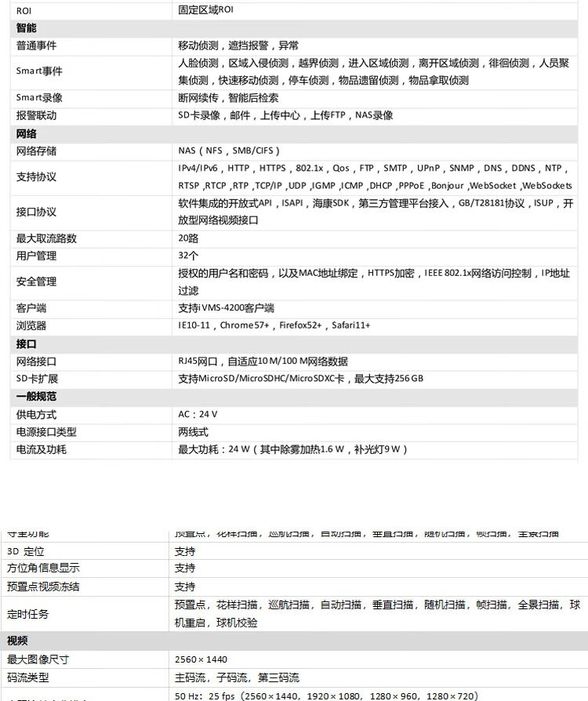Select the 码流类型 row label

click(x=27, y=677)
